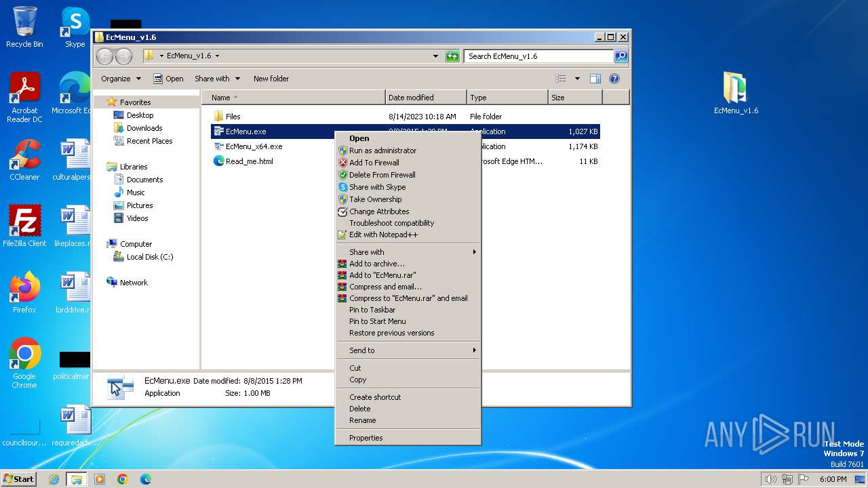This screenshot has width=868, height=488.
Task: Choose Copy from context menu
Action: [x=408, y=380]
